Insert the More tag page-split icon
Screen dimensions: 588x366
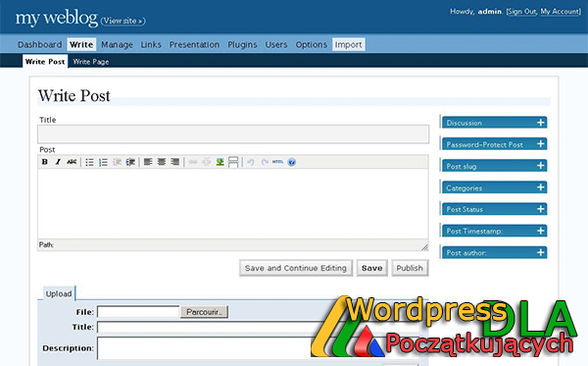(233, 162)
